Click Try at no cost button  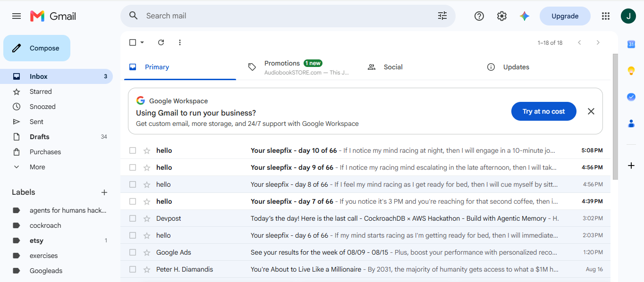543,111
